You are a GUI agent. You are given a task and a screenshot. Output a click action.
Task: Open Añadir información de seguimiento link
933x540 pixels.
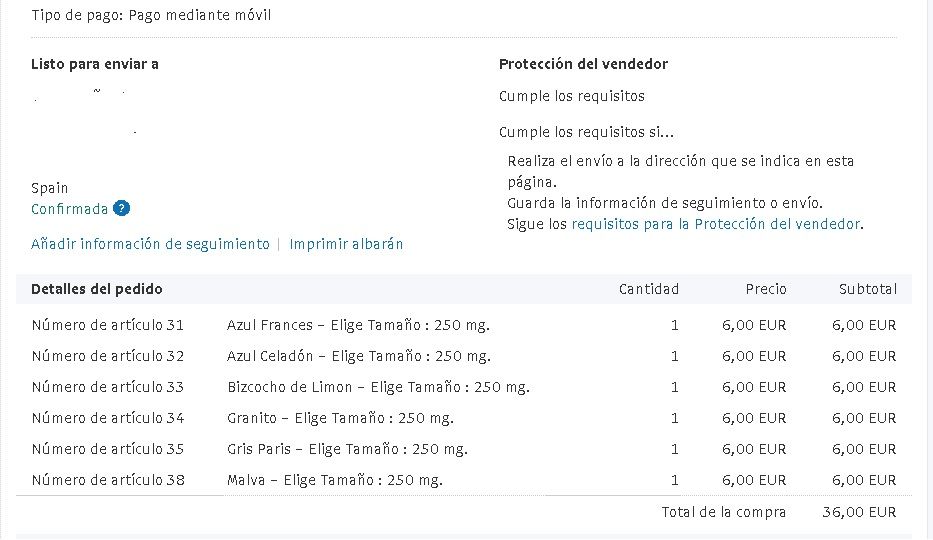pyautogui.click(x=151, y=244)
